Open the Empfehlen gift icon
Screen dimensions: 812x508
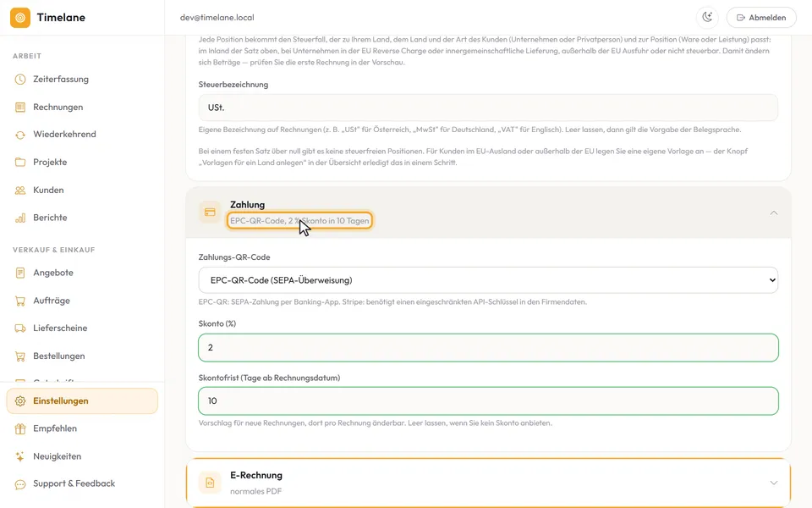[20, 428]
